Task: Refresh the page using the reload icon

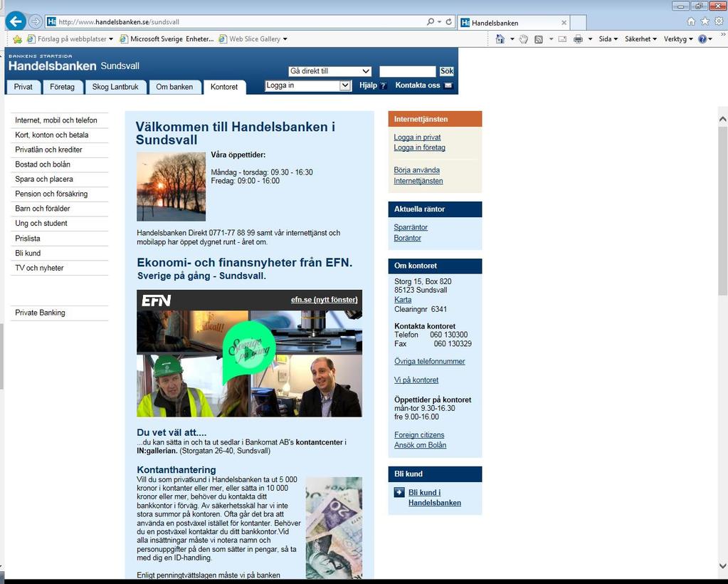Action: tap(448, 22)
